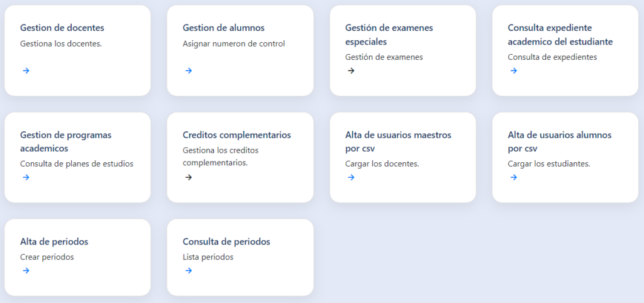Click the arrow under Creditos complementarios card
Viewport: 644px width, 303px height.
[189, 177]
